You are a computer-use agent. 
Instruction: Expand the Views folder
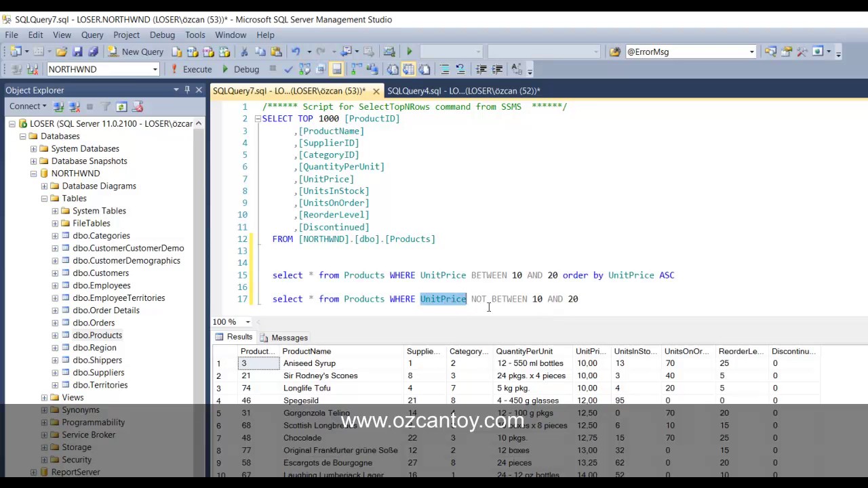(45, 398)
